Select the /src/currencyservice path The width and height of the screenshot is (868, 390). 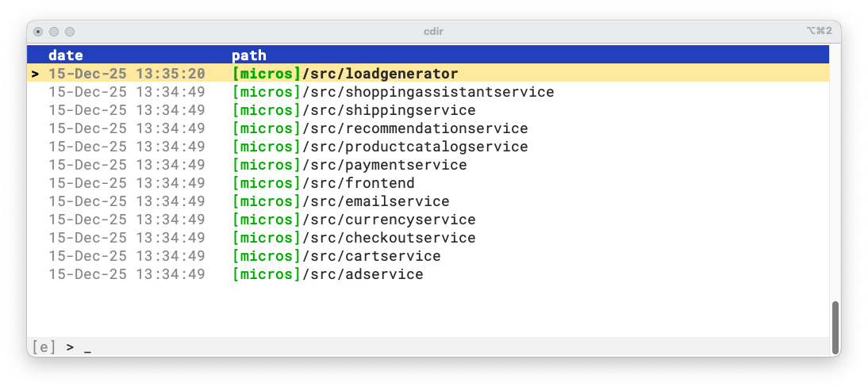tap(389, 220)
